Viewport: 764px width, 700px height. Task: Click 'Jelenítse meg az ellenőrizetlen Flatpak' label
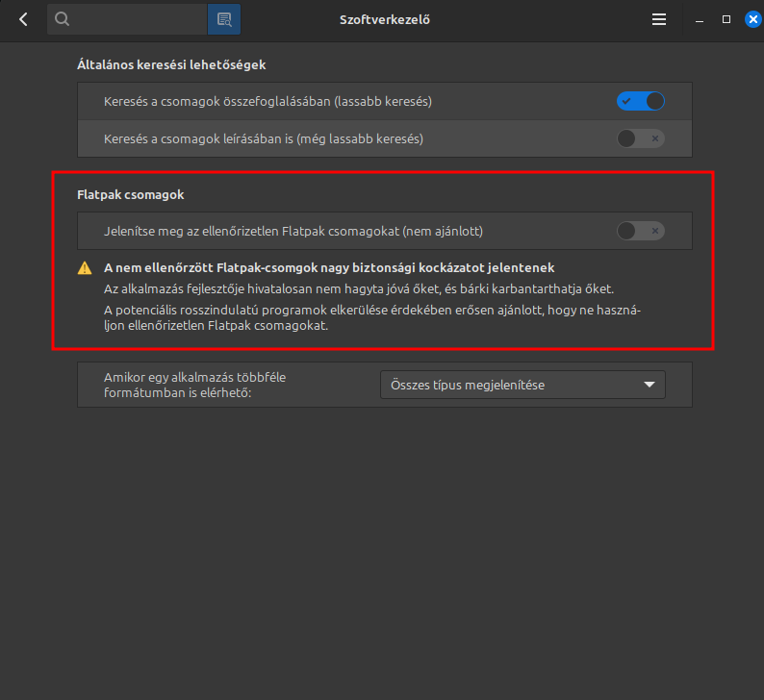click(x=293, y=231)
